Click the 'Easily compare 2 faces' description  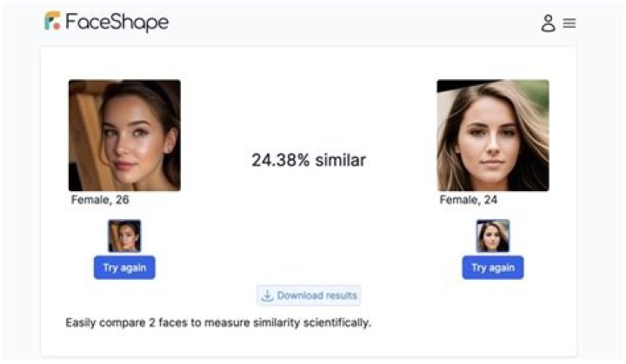click(x=218, y=323)
